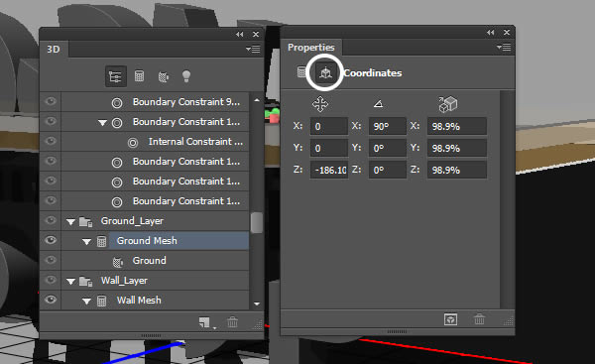
Task: Click the scale cubes icon in Coordinates
Action: pos(448,104)
